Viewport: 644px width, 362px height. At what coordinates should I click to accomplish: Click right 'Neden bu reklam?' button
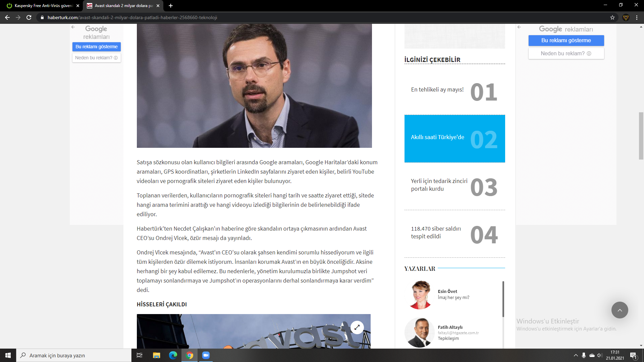pyautogui.click(x=566, y=53)
